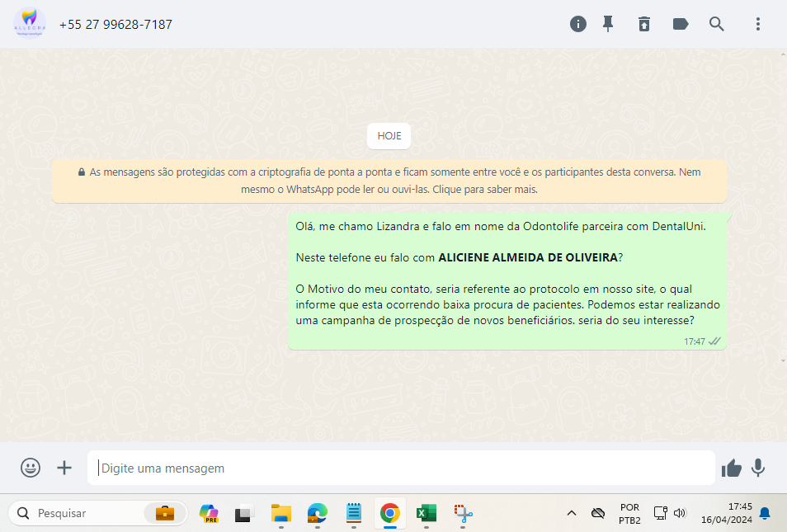
Task: Open Notepad from the taskbar
Action: tap(354, 513)
